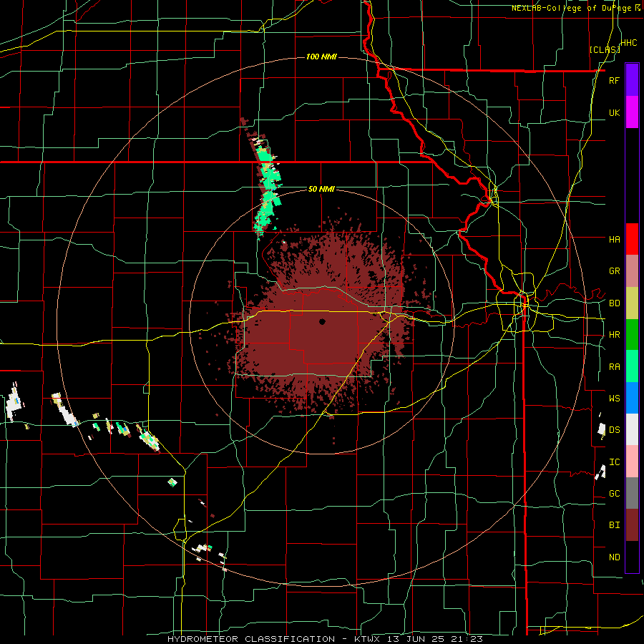Click the "BI" legend label

(x=614, y=525)
